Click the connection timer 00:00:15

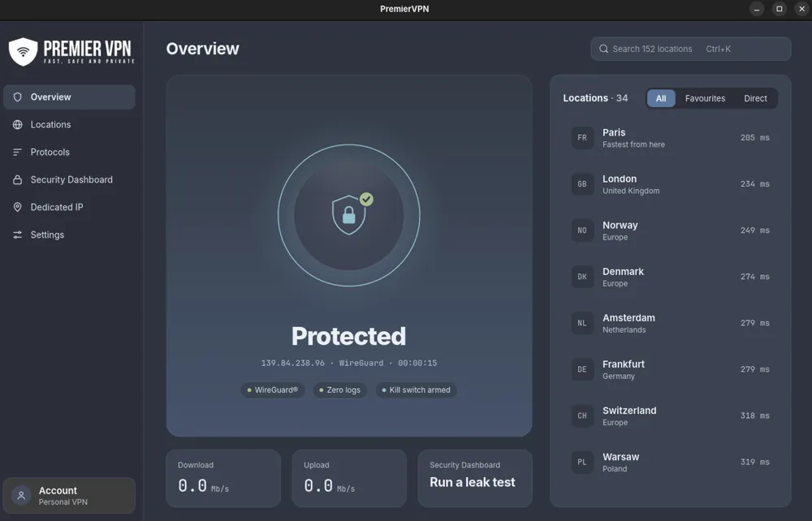tap(417, 364)
